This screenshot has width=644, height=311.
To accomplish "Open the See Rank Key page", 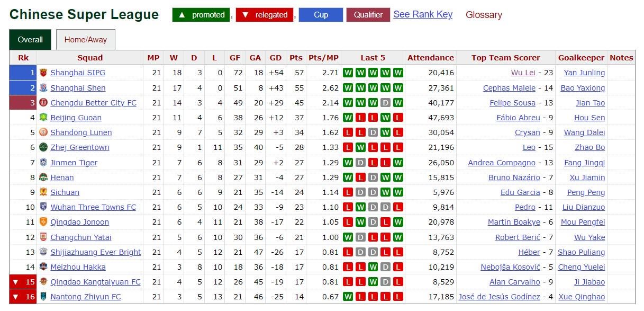I will pyautogui.click(x=423, y=14).
